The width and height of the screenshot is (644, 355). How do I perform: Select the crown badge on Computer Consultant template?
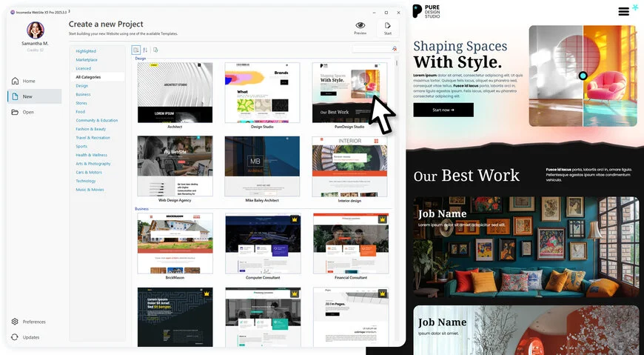pos(295,219)
